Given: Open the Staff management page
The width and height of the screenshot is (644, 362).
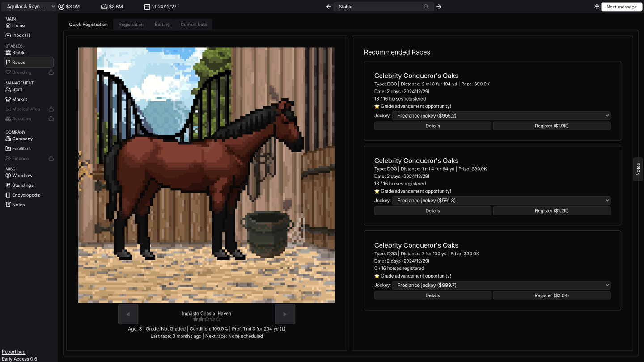Looking at the screenshot, I should point(16,89).
